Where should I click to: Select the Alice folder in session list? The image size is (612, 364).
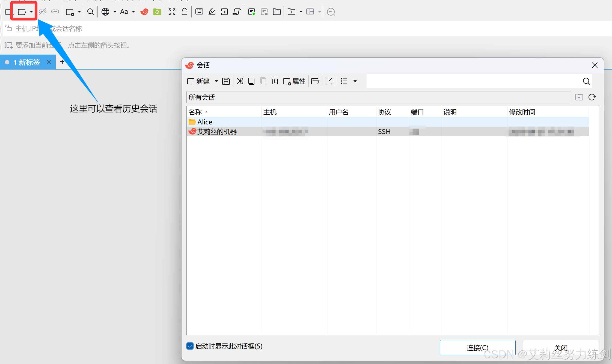coord(205,122)
